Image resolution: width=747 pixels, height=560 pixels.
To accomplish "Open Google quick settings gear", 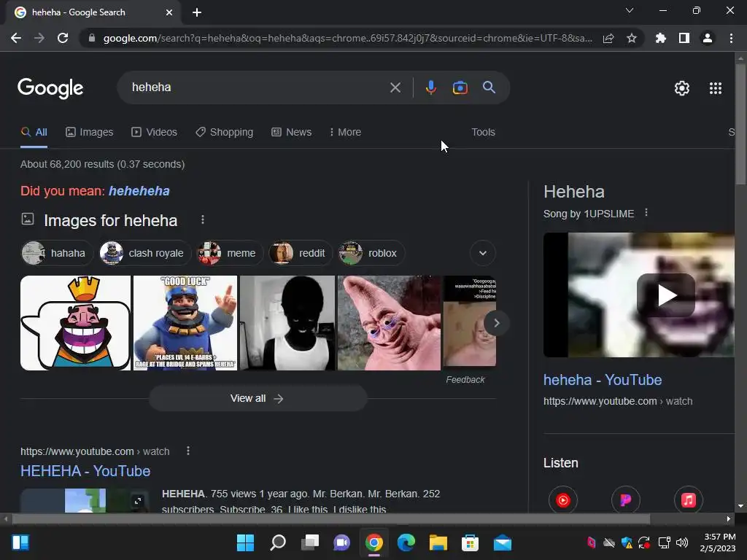I will tap(682, 88).
